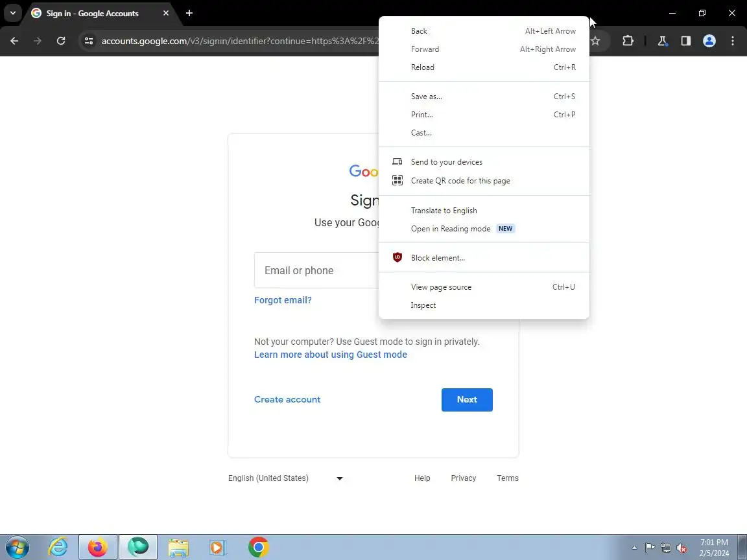Open the muted volume tray icon
The width and height of the screenshot is (747, 560).
(682, 548)
